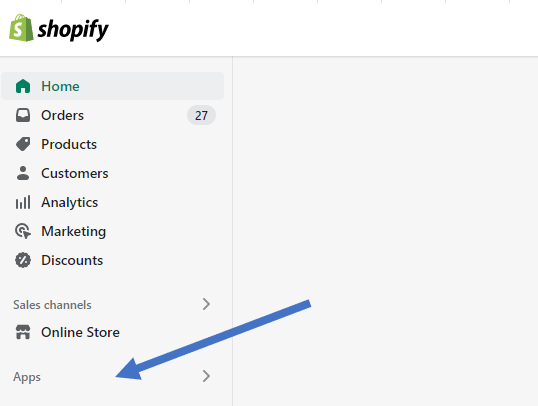Viewport: 538px width, 406px height.
Task: Expand the Apps chevron arrow
Action: 206,376
